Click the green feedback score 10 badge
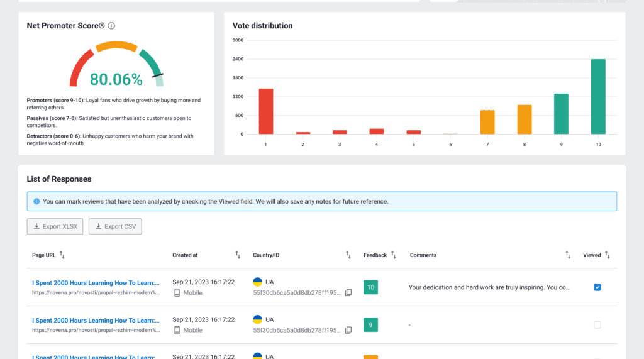The image size is (644, 359). click(370, 287)
